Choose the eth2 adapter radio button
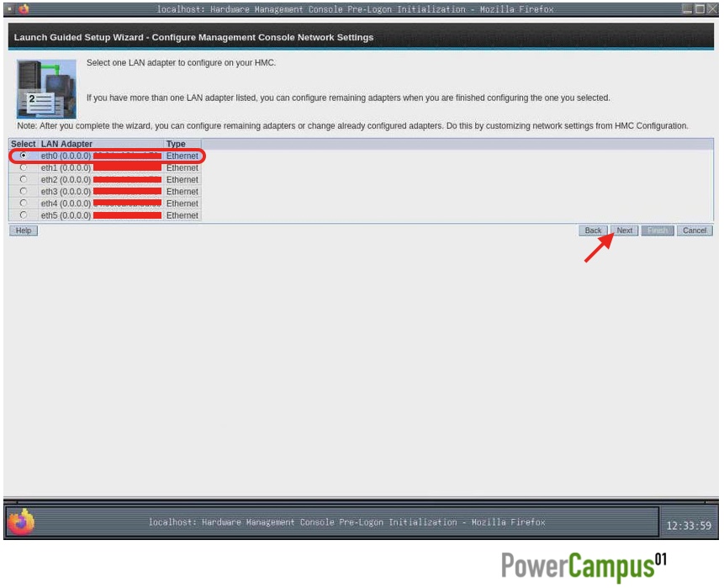724x588 pixels. (x=23, y=179)
